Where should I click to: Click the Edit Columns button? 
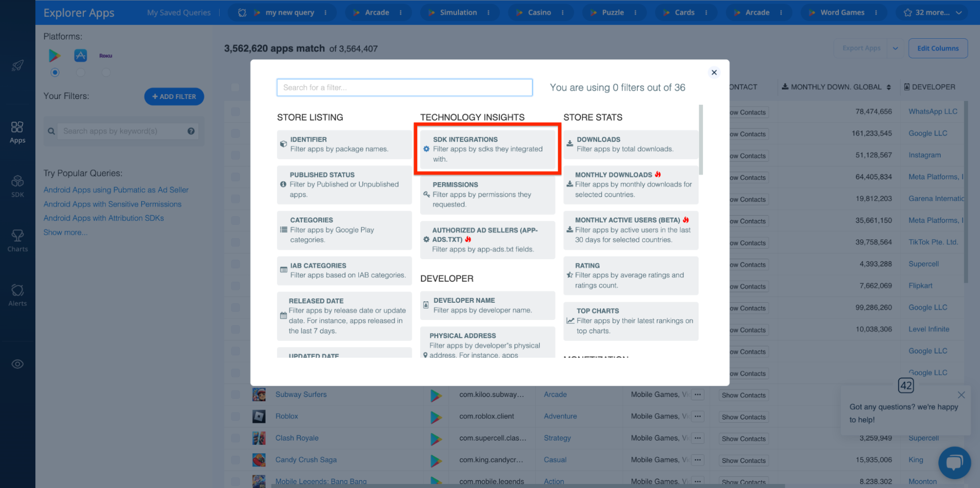(937, 49)
